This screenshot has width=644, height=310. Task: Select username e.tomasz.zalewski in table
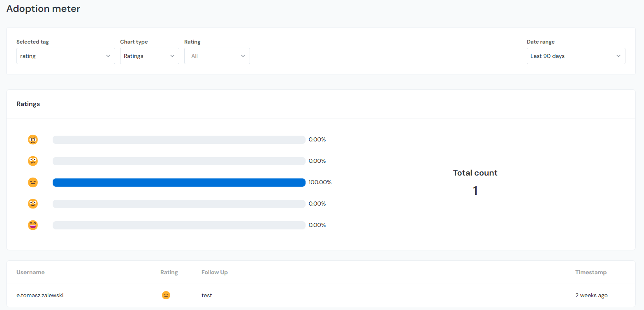click(x=40, y=295)
